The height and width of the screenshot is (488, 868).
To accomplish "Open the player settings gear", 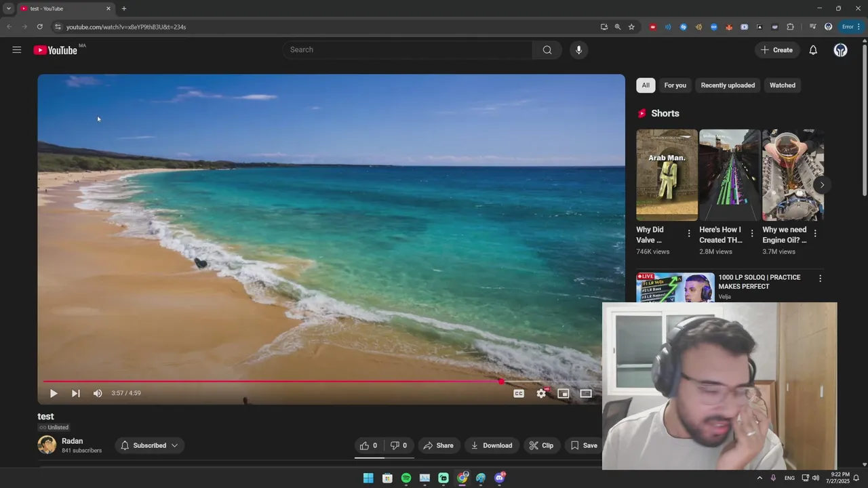I will (x=541, y=393).
